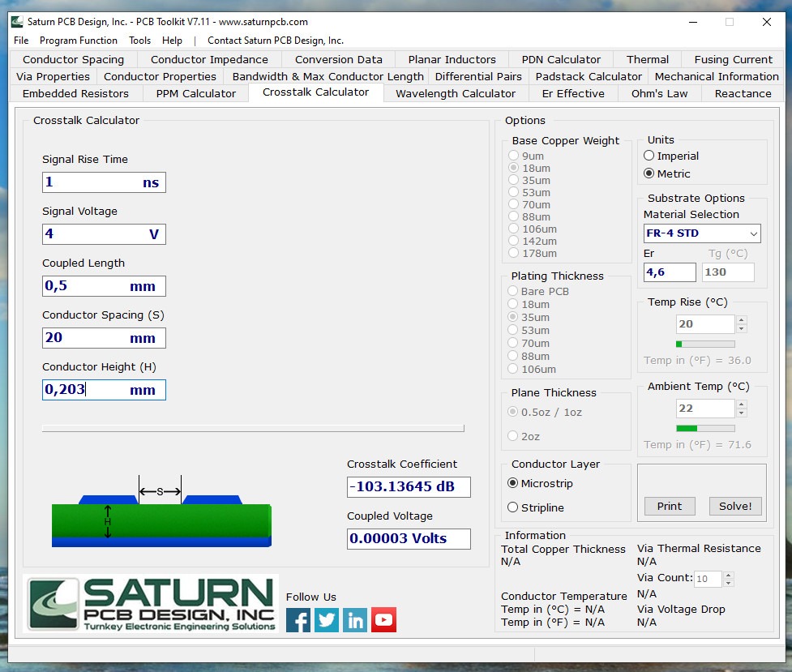The image size is (792, 672).
Task: Switch to the Thermal tab
Action: click(x=647, y=60)
